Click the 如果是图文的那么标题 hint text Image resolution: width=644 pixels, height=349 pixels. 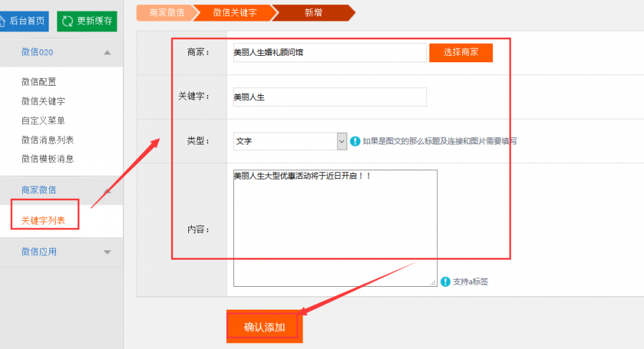pyautogui.click(x=440, y=141)
